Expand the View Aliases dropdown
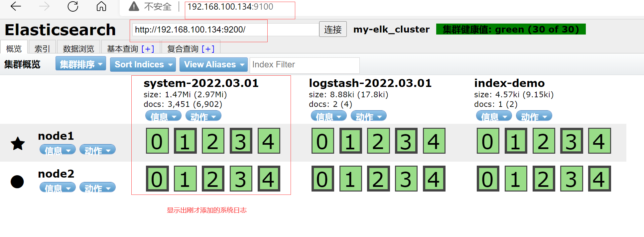The width and height of the screenshot is (644, 237). click(213, 64)
